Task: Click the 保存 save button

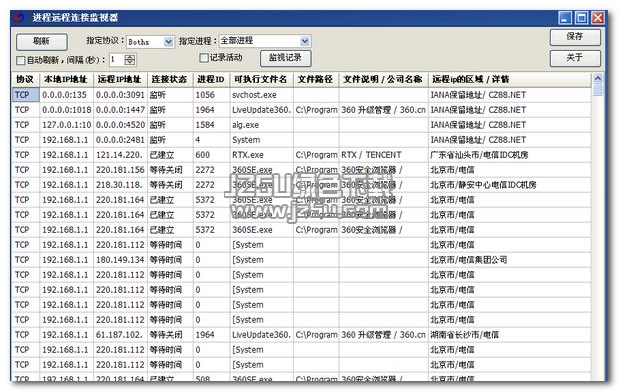Action: 575,37
